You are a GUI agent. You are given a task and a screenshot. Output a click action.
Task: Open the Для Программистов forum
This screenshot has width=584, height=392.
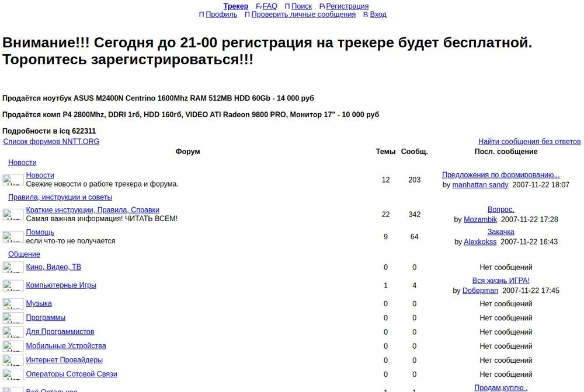click(60, 331)
